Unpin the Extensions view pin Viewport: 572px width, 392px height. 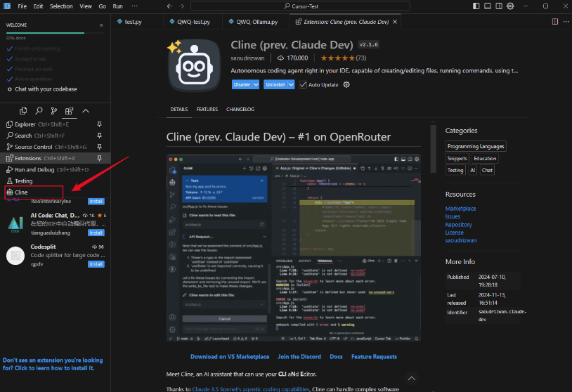click(99, 158)
